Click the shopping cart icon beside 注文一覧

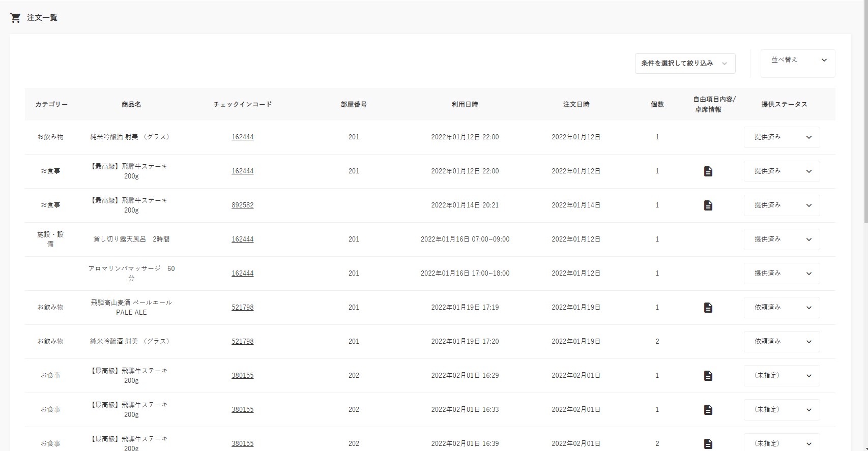(x=15, y=18)
